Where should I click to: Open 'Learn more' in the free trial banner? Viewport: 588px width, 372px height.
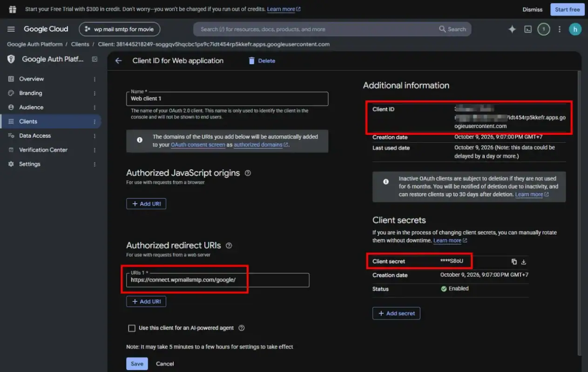coord(284,9)
